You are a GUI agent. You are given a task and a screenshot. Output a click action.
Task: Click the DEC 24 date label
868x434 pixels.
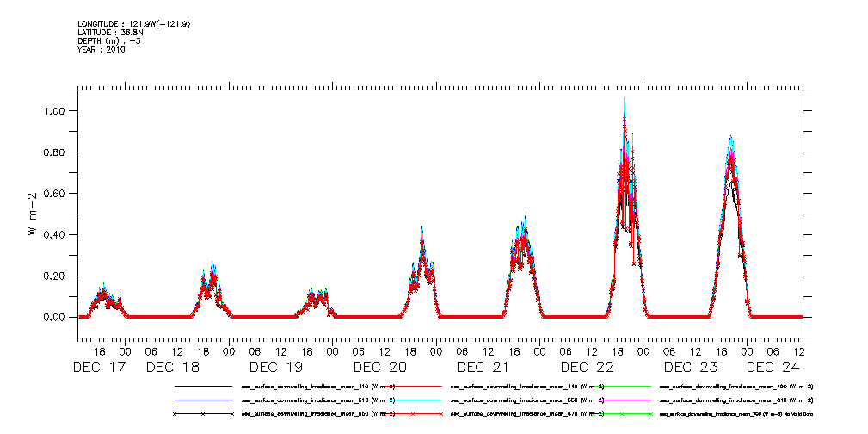tap(773, 367)
